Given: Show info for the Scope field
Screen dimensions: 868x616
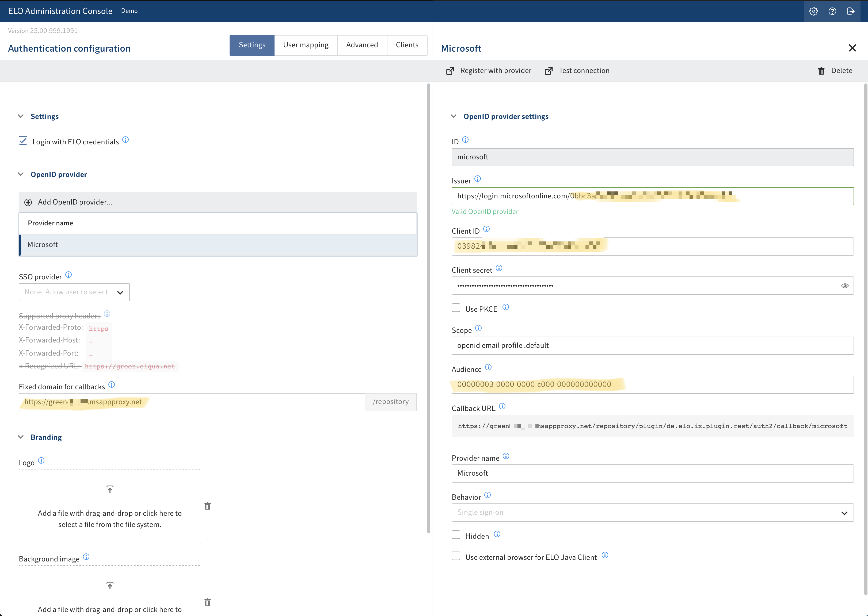Looking at the screenshot, I should tap(479, 328).
